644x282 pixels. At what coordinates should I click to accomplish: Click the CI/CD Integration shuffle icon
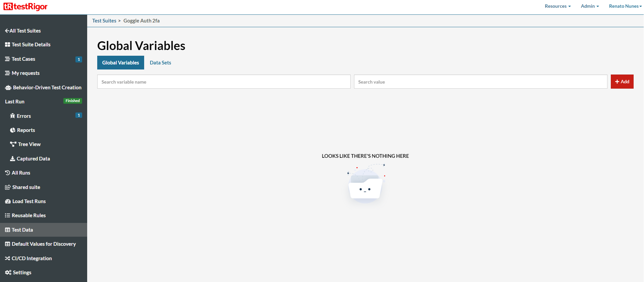pyautogui.click(x=7, y=258)
